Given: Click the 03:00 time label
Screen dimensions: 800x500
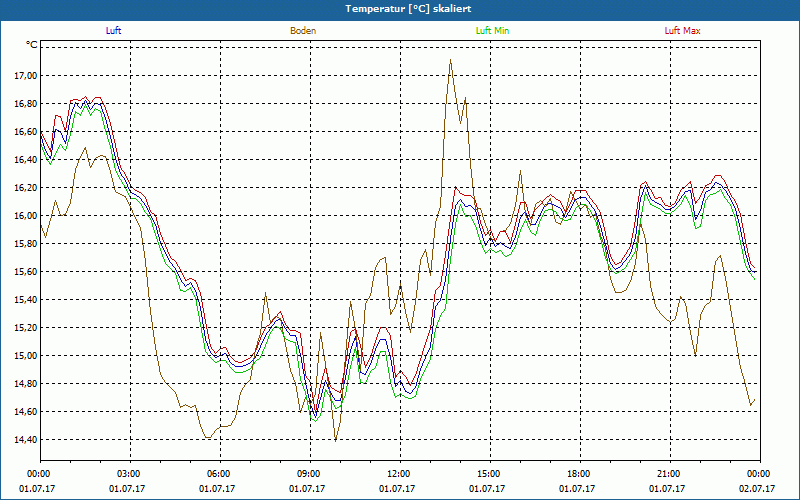Looking at the screenshot, I should pyautogui.click(x=130, y=474).
